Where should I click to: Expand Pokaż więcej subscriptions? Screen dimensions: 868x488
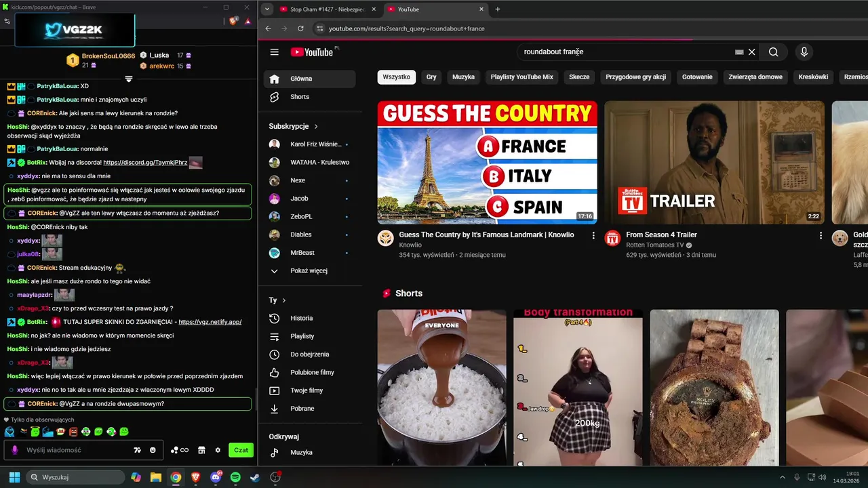(x=309, y=271)
